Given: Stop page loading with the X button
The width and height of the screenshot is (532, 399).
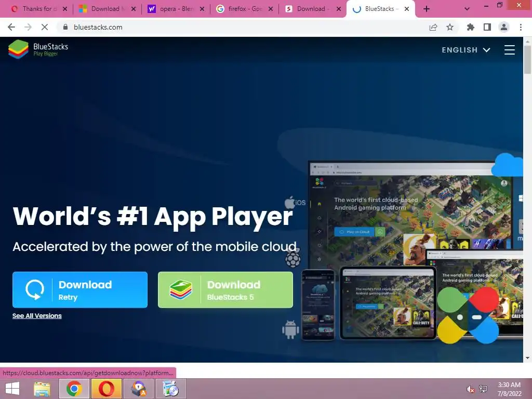Looking at the screenshot, I should 45,27.
